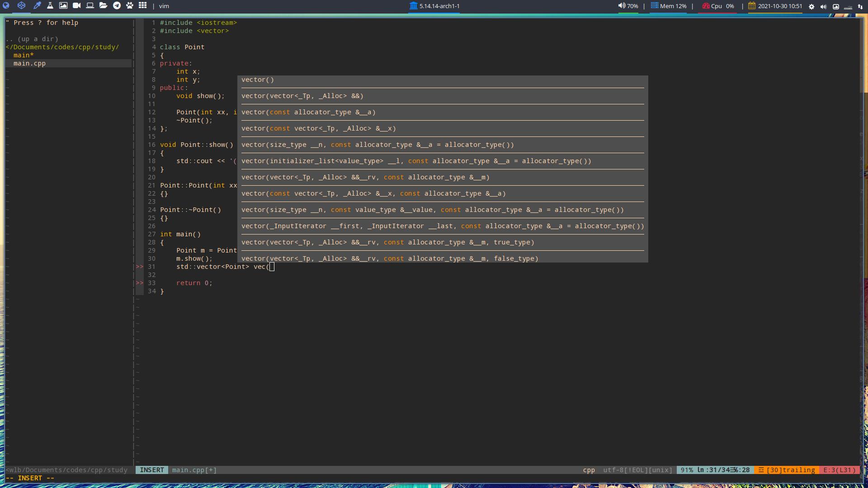Image resolution: width=868 pixels, height=488 pixels.
Task: Open the eyedropper tool icon in the top bar
Action: (37, 6)
